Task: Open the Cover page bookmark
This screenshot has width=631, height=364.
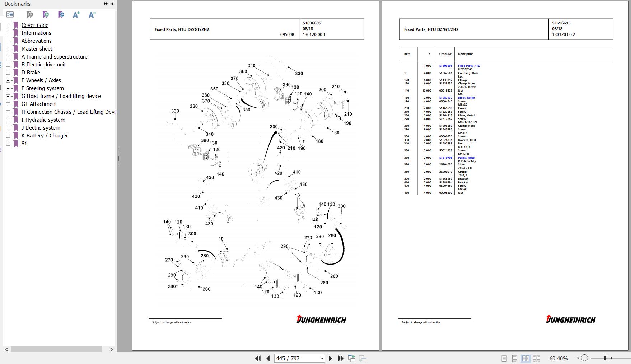Action: (35, 25)
